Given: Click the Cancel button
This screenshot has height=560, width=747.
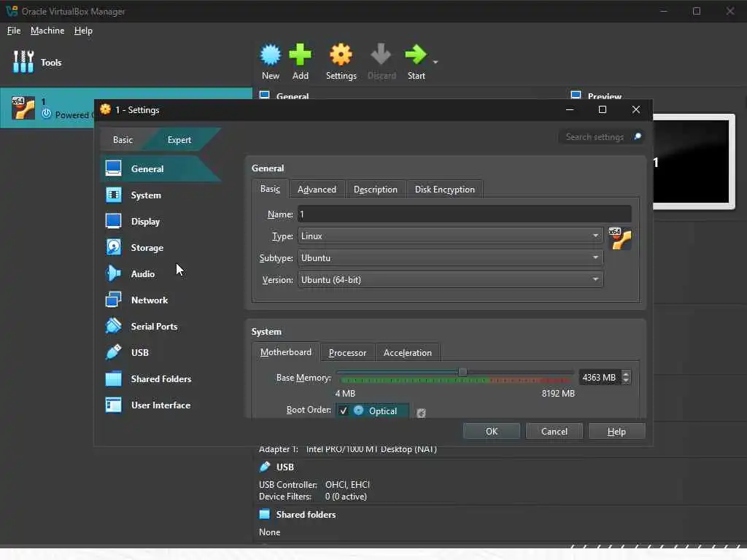Looking at the screenshot, I should 554,431.
